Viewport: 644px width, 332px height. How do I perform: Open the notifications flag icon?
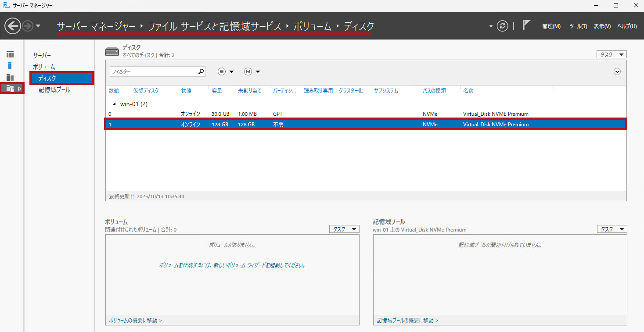[x=526, y=25]
